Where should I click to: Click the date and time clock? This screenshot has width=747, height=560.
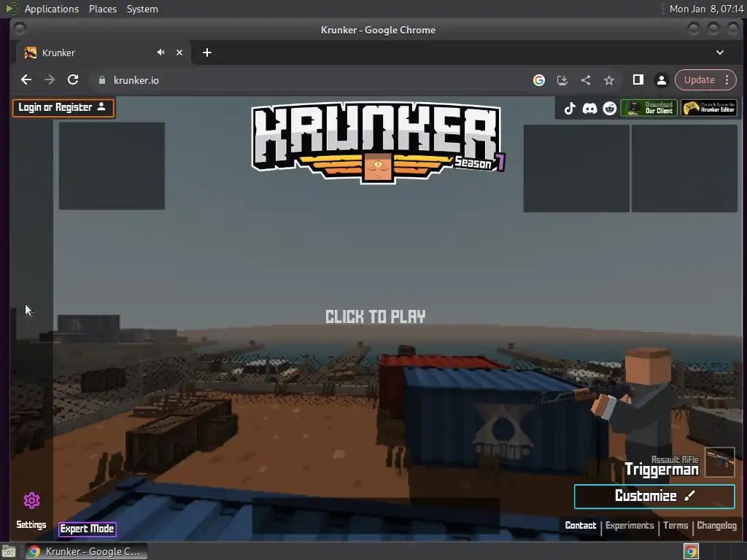706,9
